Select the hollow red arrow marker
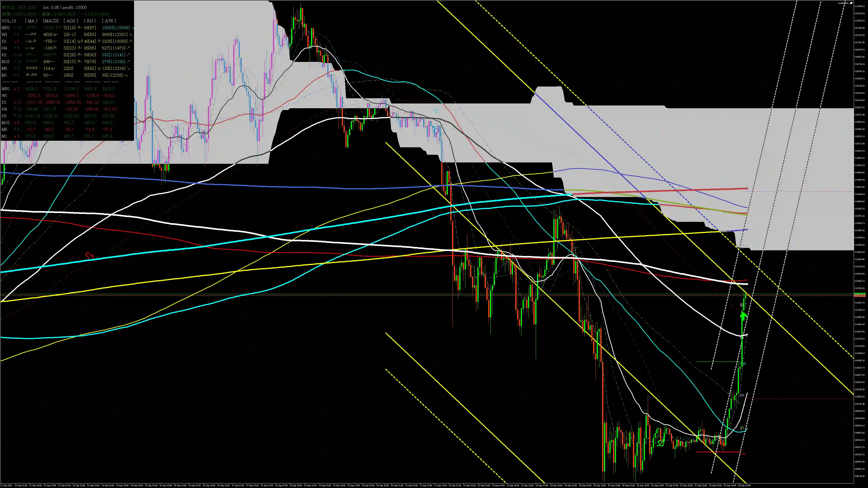 pyautogui.click(x=89, y=256)
